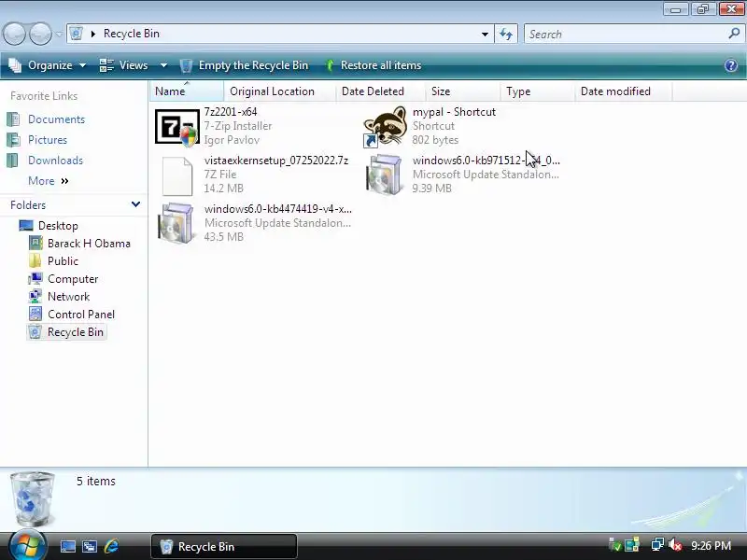Select the vistaexkernsetup_07252022.7z file icon

coord(177,175)
